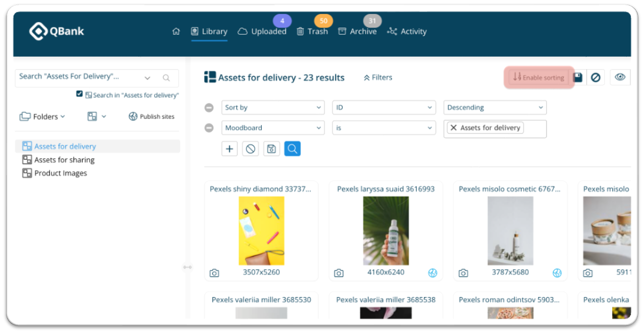Click the 4160x6240 dimensions text
The height and width of the screenshot is (333, 644).
coord(386,272)
